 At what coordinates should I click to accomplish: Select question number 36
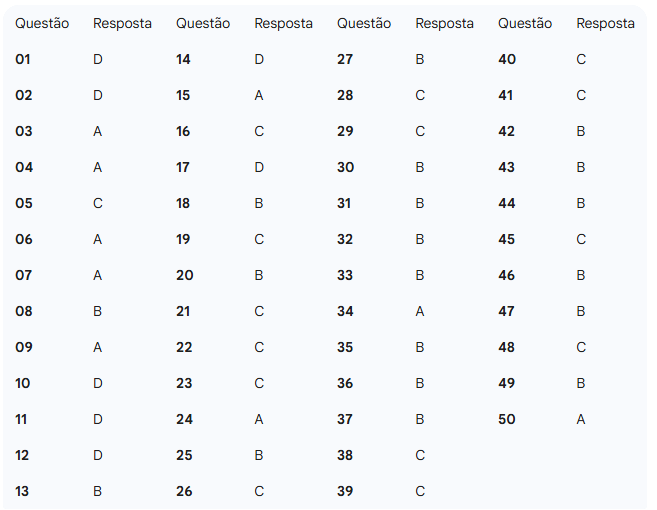(345, 384)
